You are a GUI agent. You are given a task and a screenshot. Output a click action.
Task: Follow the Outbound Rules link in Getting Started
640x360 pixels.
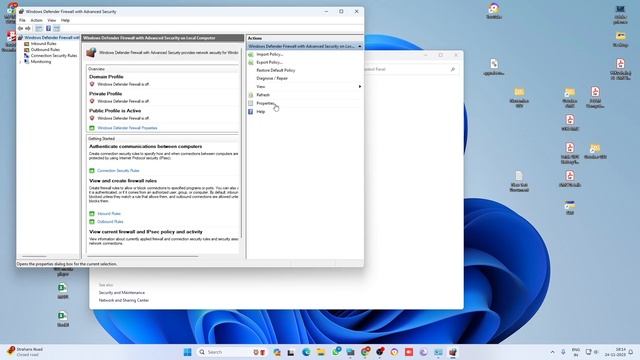pyautogui.click(x=110, y=222)
